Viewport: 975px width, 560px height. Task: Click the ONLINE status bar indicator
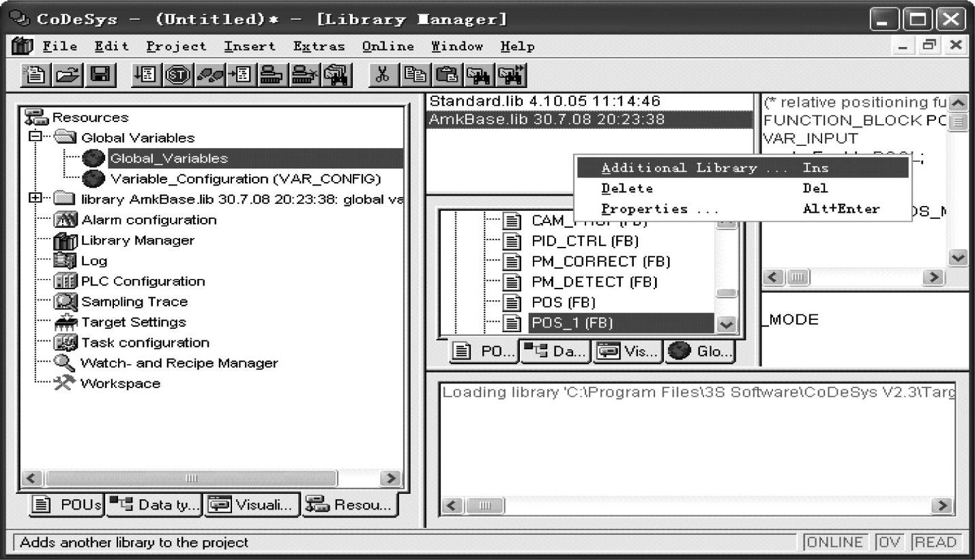[835, 542]
